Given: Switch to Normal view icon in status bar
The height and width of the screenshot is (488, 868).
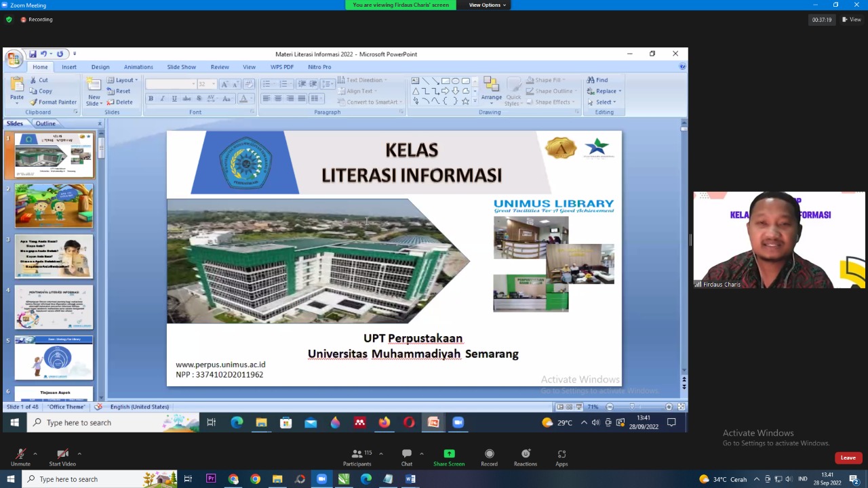Looking at the screenshot, I should coord(560,407).
